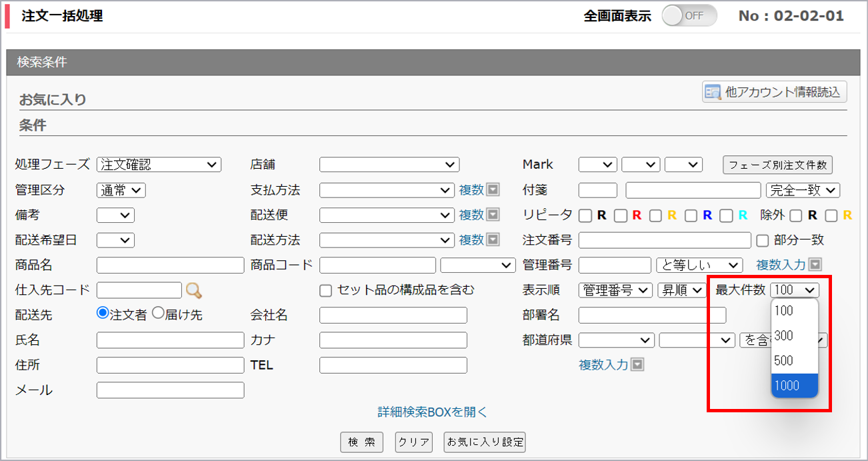The width and height of the screenshot is (868, 461).
Task: Check the black R リピータ checkbox
Action: [585, 215]
